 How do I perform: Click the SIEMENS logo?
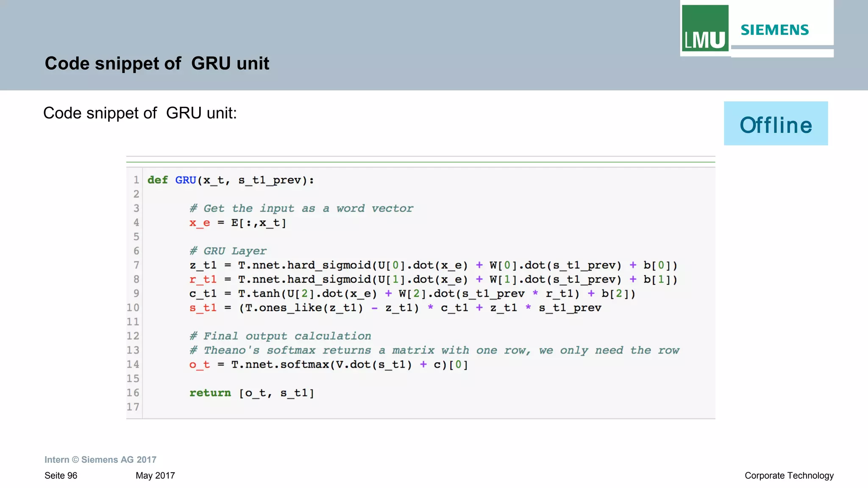click(775, 30)
